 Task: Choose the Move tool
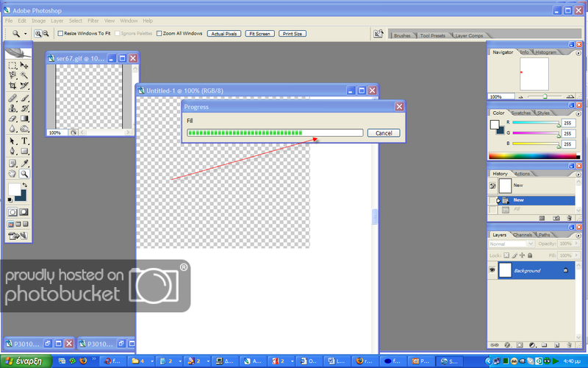point(24,65)
